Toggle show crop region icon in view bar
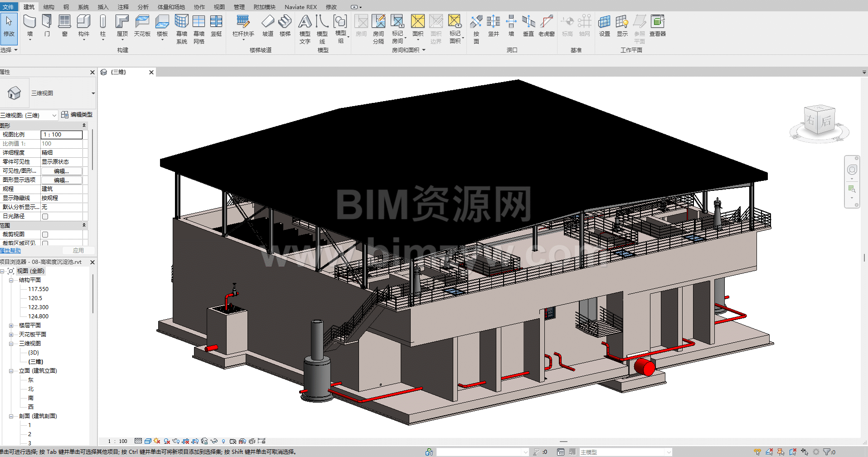 point(195,441)
